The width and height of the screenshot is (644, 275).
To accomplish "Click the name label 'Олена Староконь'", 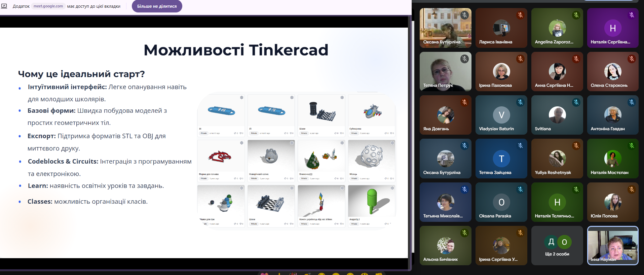I will (x=609, y=85).
